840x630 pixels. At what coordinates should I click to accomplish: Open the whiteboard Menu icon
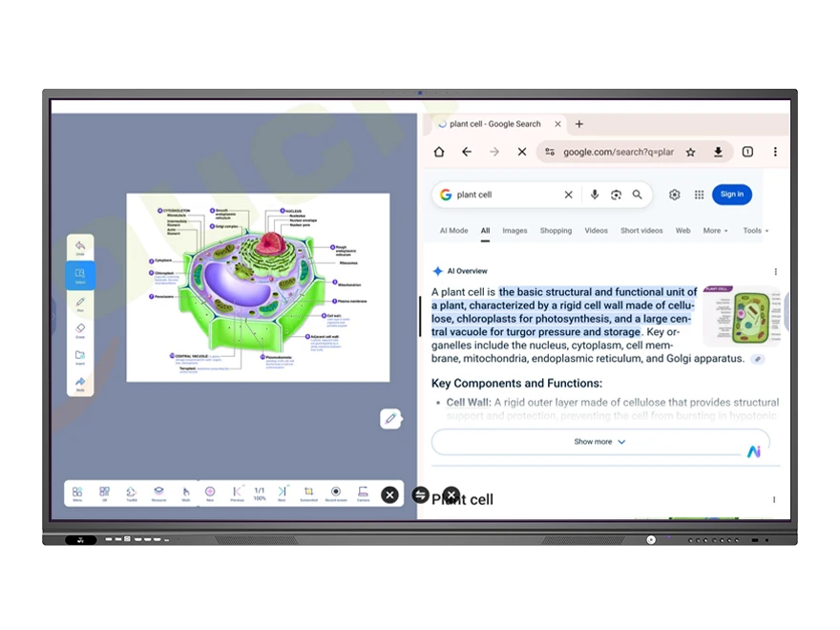tap(77, 493)
